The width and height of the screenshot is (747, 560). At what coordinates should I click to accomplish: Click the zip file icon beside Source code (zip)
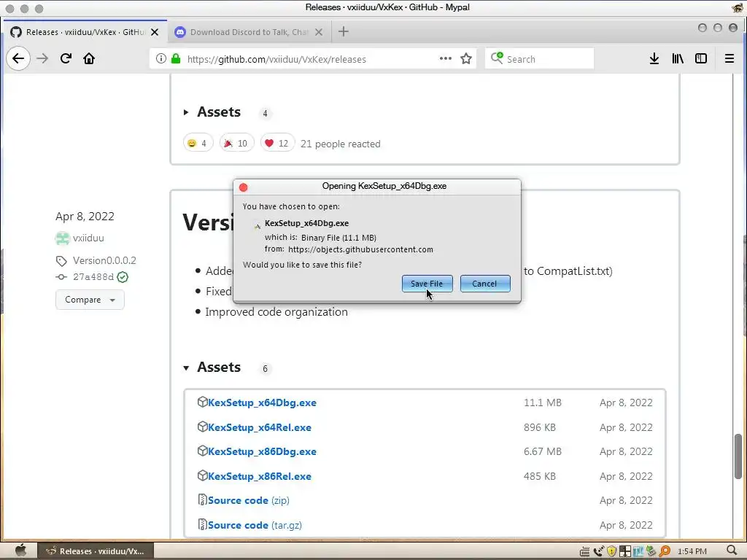(202, 499)
